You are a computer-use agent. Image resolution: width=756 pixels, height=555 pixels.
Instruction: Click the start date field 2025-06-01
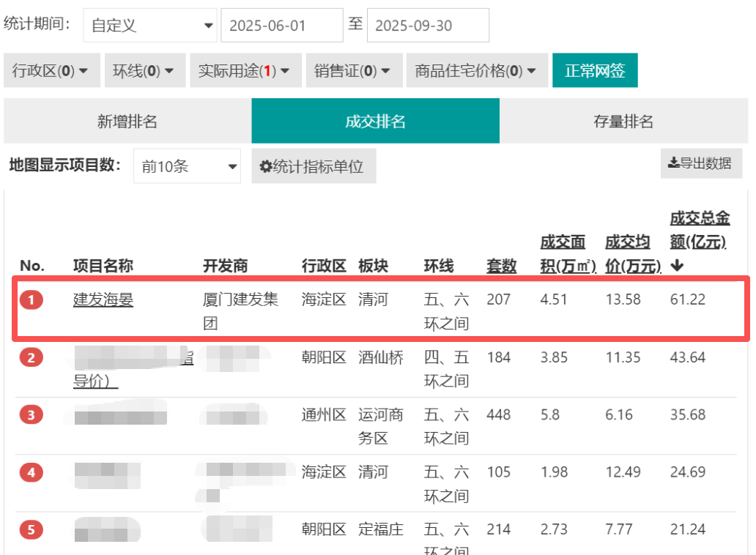click(281, 26)
